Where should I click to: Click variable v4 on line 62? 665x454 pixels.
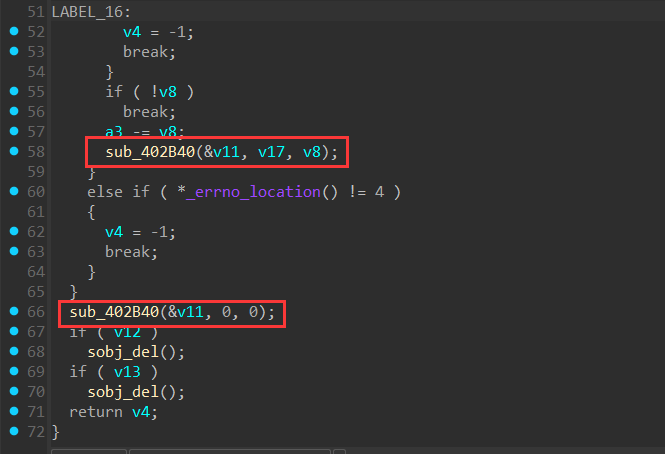114,232
